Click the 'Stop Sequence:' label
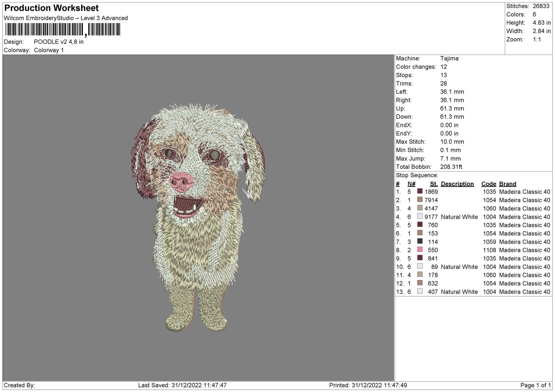The image size is (555, 392). pyautogui.click(x=417, y=175)
